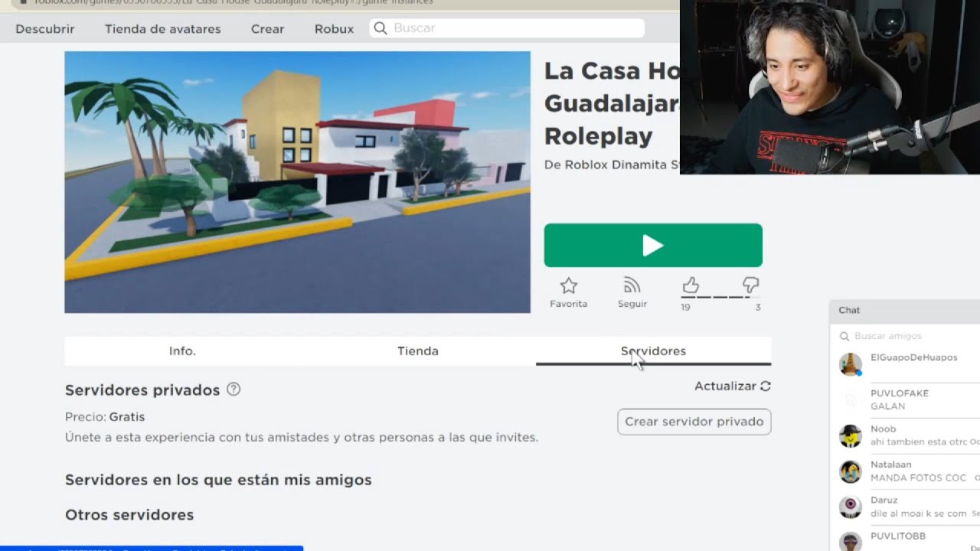Click the Servidores privados heading
The height and width of the screenshot is (551, 980).
(x=142, y=390)
